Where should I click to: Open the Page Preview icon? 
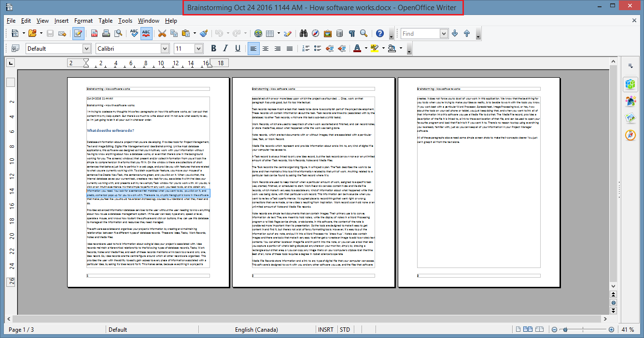pyautogui.click(x=118, y=34)
